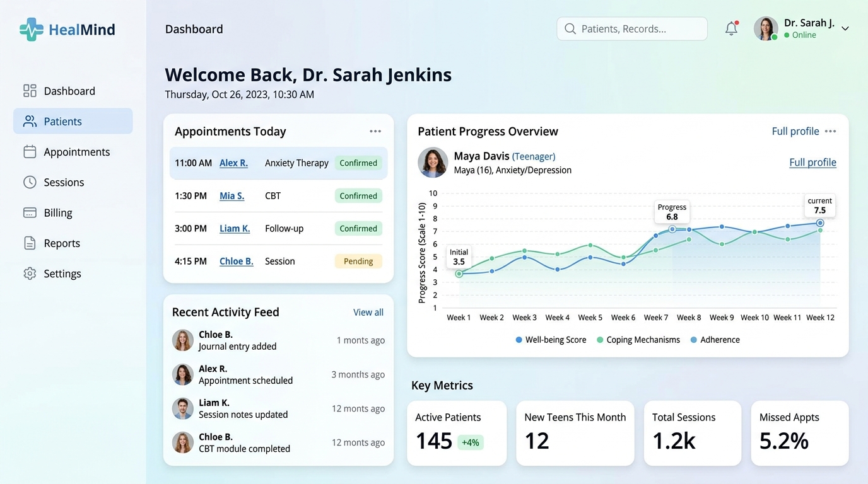The image size is (868, 484).
Task: Click the Progress 6.8 chart marker
Action: click(672, 229)
